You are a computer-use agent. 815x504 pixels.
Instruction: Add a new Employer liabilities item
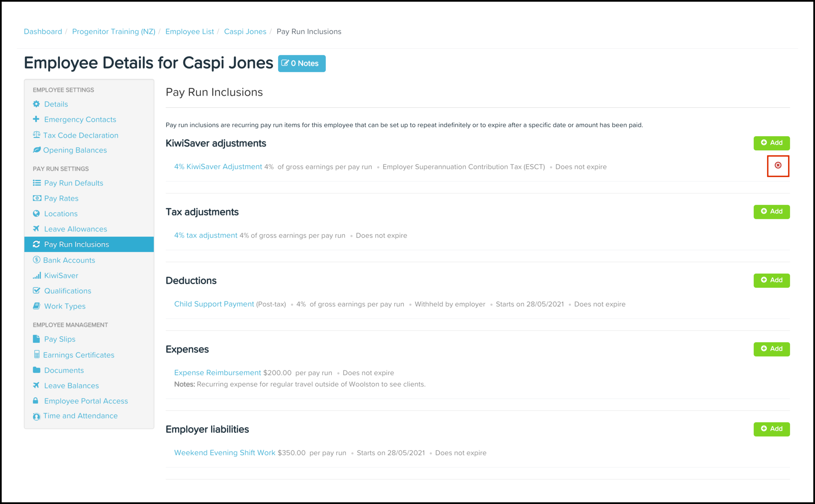pyautogui.click(x=771, y=429)
